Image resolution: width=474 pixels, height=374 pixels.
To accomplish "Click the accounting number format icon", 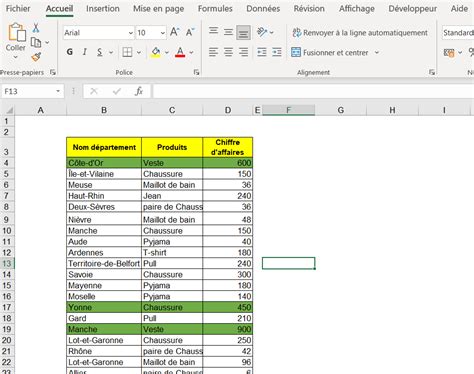I will coord(449,52).
